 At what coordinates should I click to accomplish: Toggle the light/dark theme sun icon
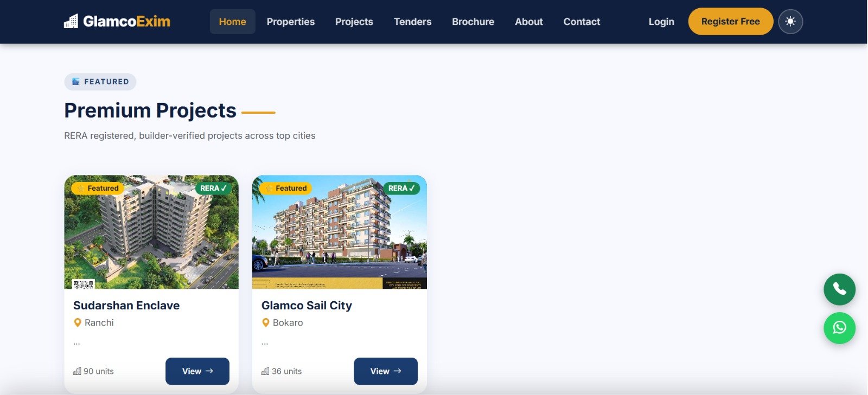click(x=790, y=22)
